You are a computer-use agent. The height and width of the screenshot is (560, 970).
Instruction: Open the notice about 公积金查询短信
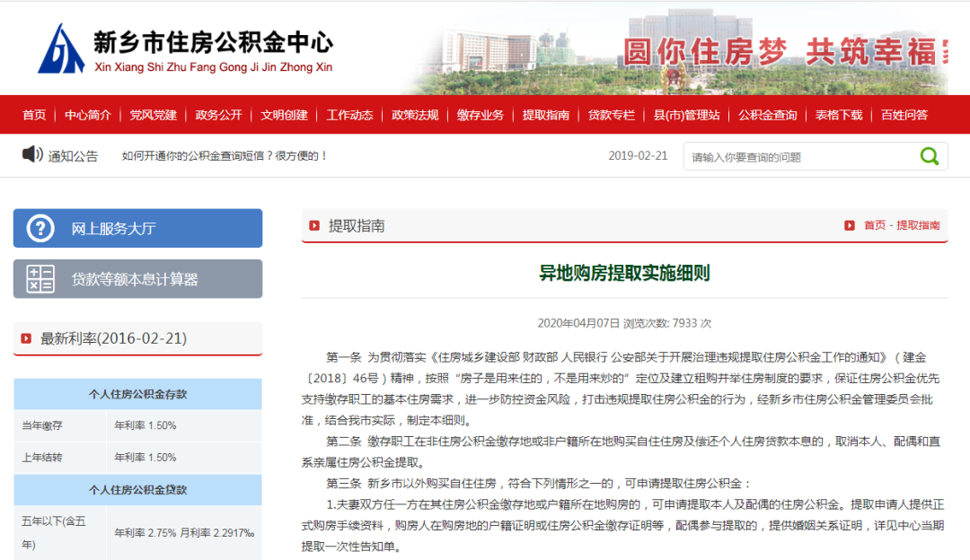(x=224, y=156)
